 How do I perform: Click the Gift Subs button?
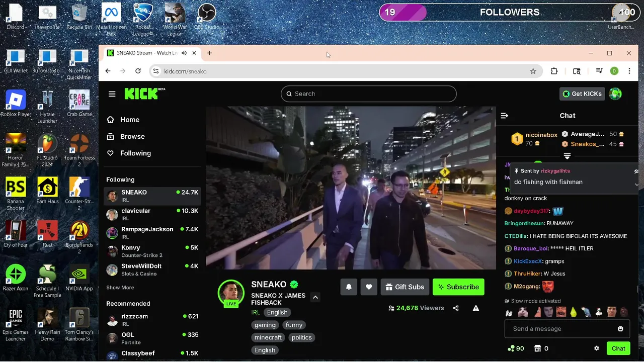tap(405, 287)
